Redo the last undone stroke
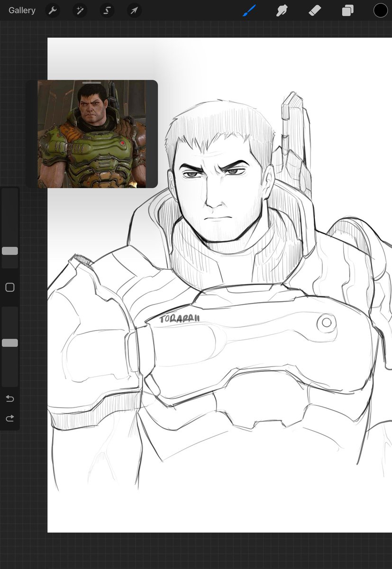The image size is (392, 569). (x=10, y=418)
